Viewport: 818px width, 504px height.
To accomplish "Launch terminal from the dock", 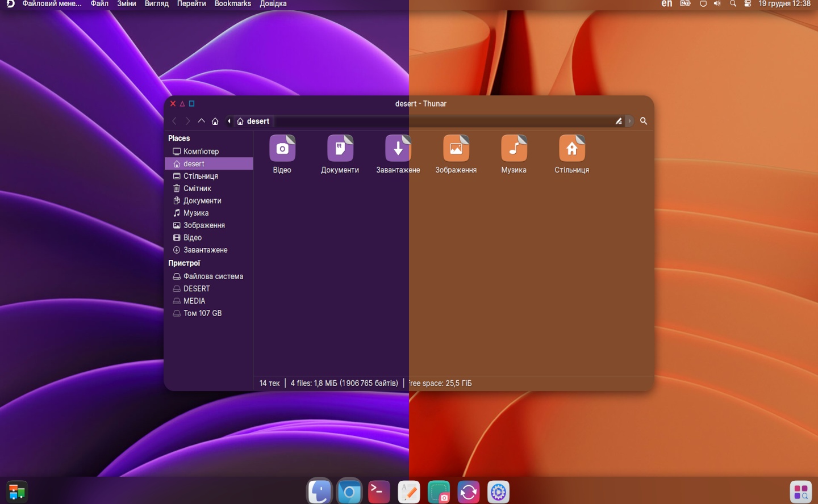I will tap(379, 492).
